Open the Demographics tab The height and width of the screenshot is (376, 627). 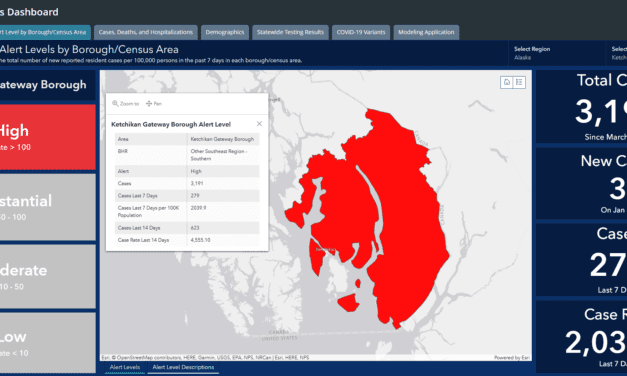click(225, 32)
